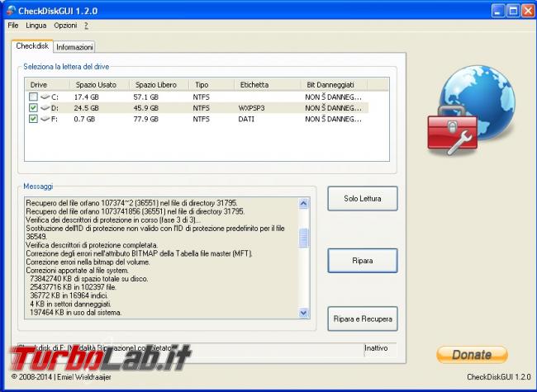This screenshot has height=392, width=537.
Task: Maximize the CheckDiskGUI window
Action: tap(513, 11)
